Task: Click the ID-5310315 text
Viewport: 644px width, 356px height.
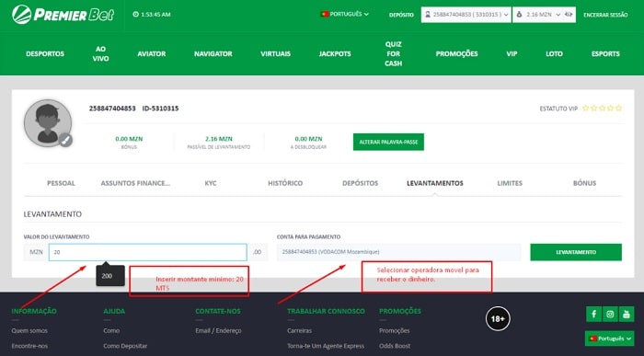Action: tap(160, 109)
